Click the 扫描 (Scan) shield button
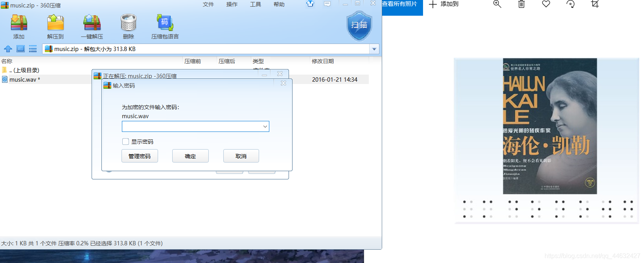This screenshot has width=644, height=263. (359, 26)
